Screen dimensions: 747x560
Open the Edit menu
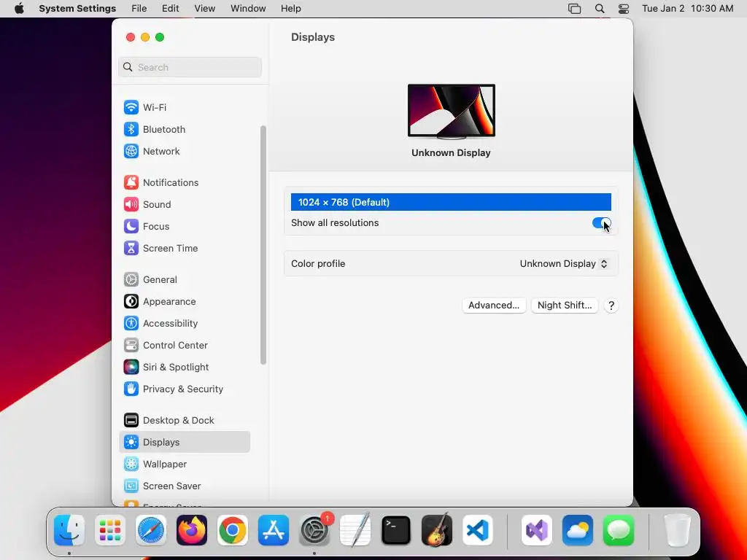(x=170, y=9)
